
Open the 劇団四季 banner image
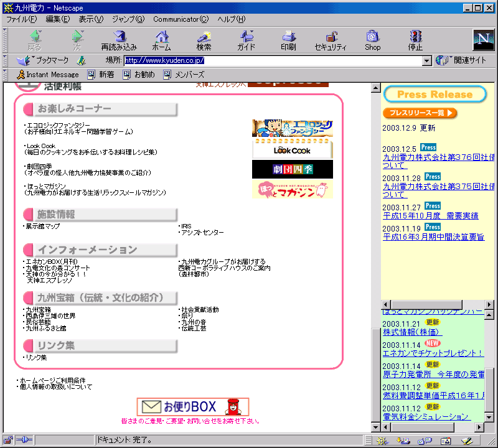coord(292,169)
